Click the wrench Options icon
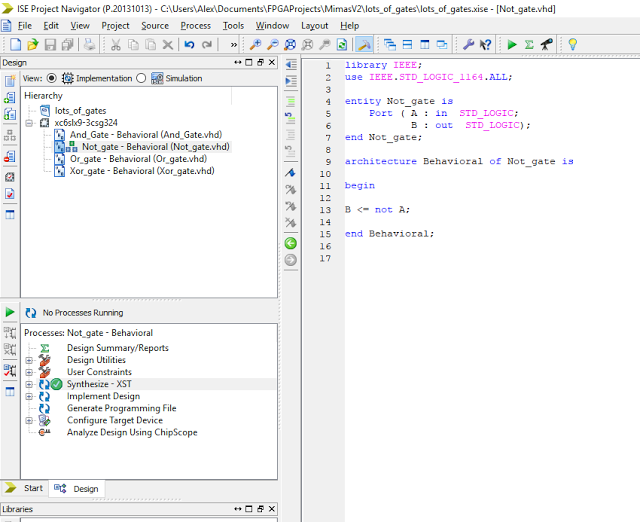This screenshot has width=640, height=522. [468, 44]
